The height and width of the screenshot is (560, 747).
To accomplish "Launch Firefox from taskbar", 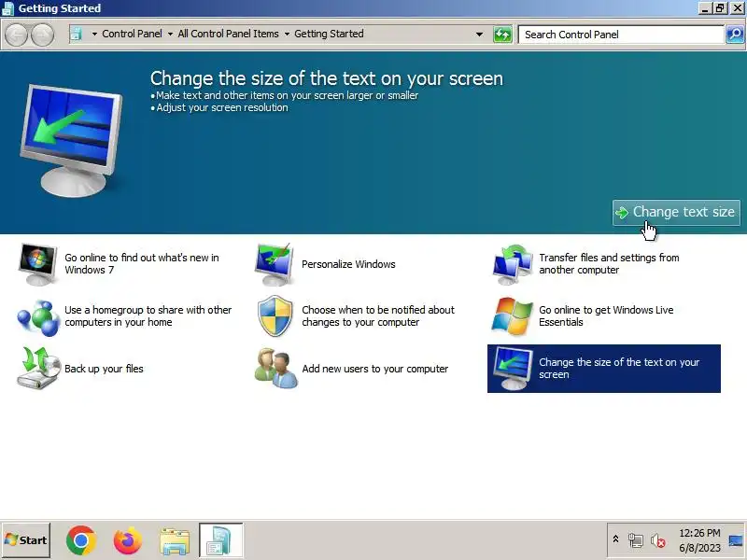I will [128, 540].
